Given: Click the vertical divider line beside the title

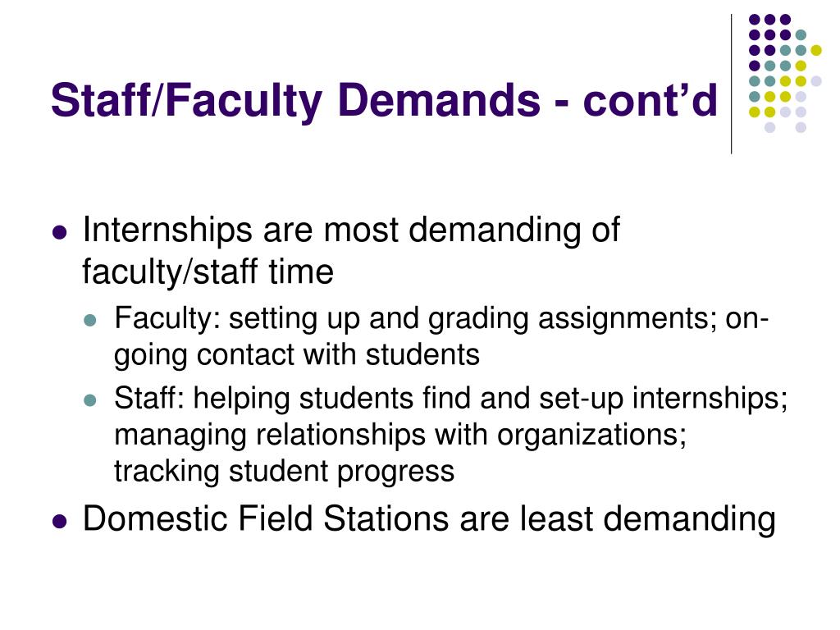Looking at the screenshot, I should (x=731, y=84).
